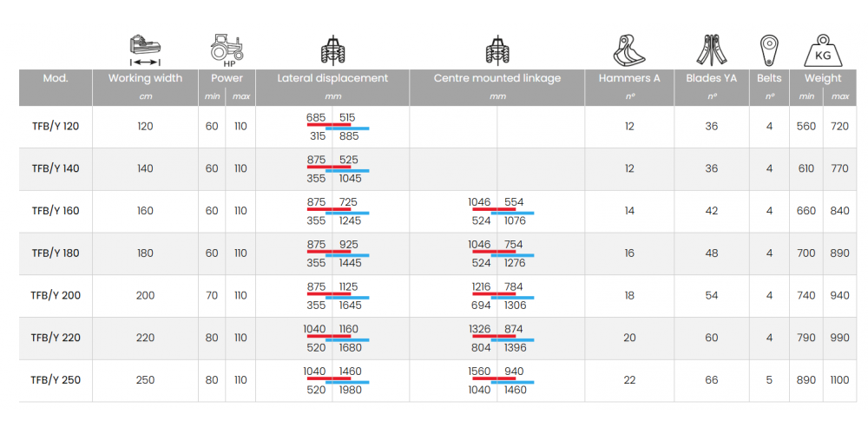
Task: Click the YA blades icon
Action: [709, 49]
